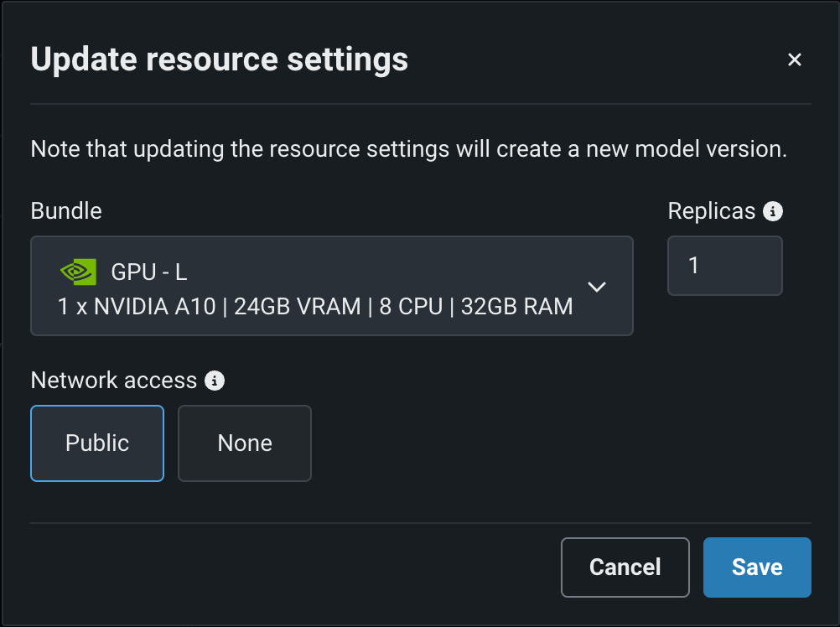Close the Update resource settings dialog
Screen dimensions: 840x627
795,60
